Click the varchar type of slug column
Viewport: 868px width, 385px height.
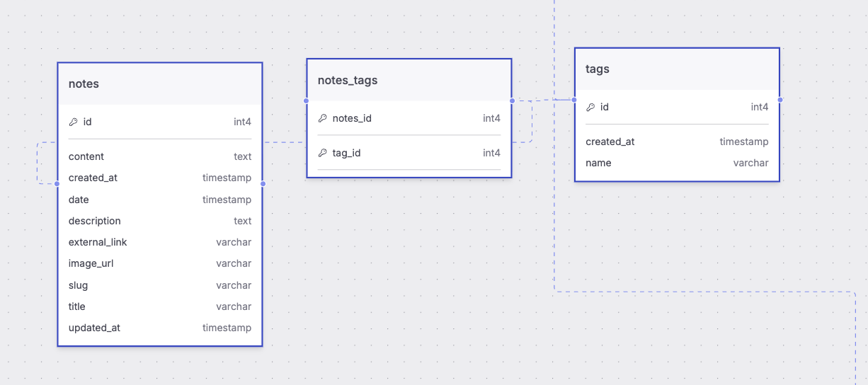coord(234,285)
